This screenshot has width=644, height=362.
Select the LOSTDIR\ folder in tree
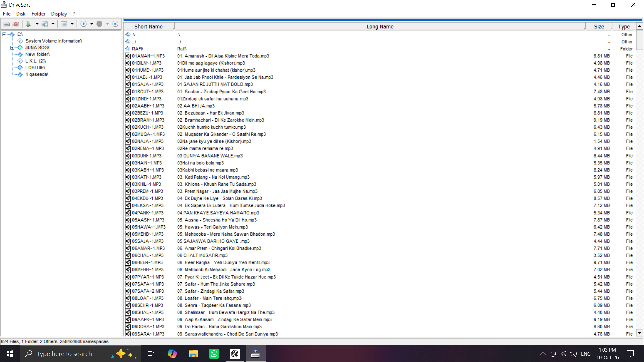(35, 68)
